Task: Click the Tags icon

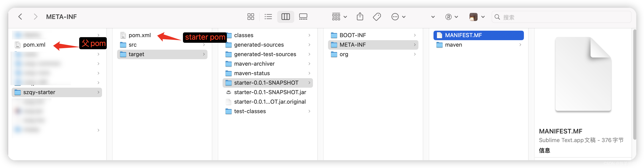Action: (377, 17)
